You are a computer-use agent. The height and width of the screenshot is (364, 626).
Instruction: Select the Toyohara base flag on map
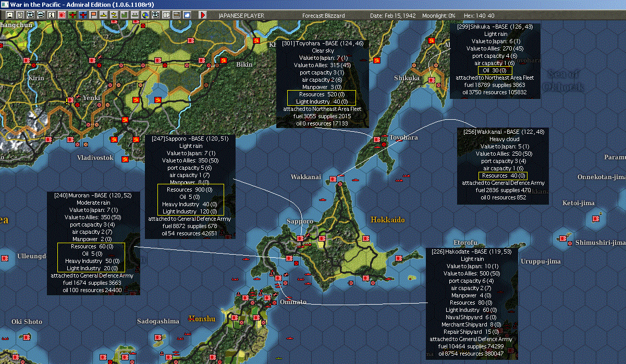click(x=377, y=139)
